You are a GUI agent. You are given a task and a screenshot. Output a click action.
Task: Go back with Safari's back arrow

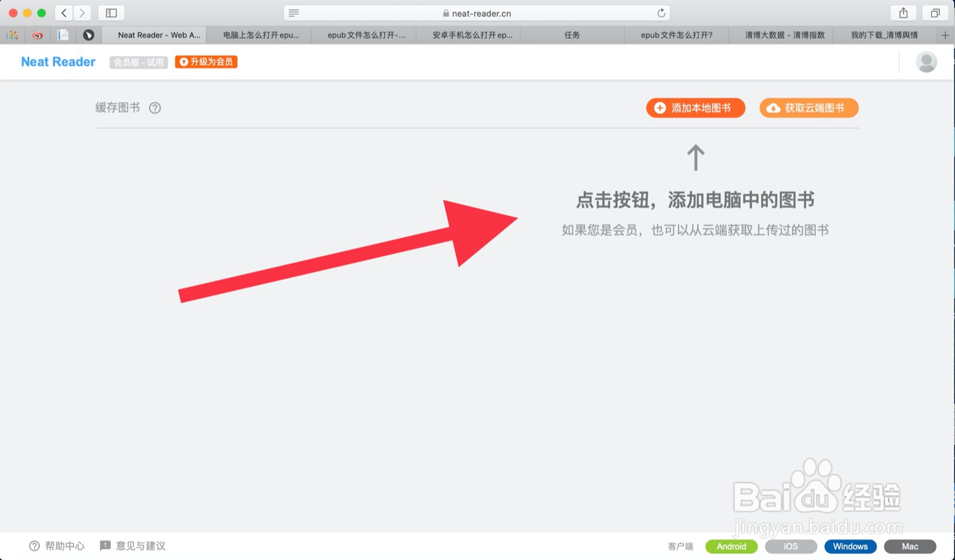click(64, 13)
